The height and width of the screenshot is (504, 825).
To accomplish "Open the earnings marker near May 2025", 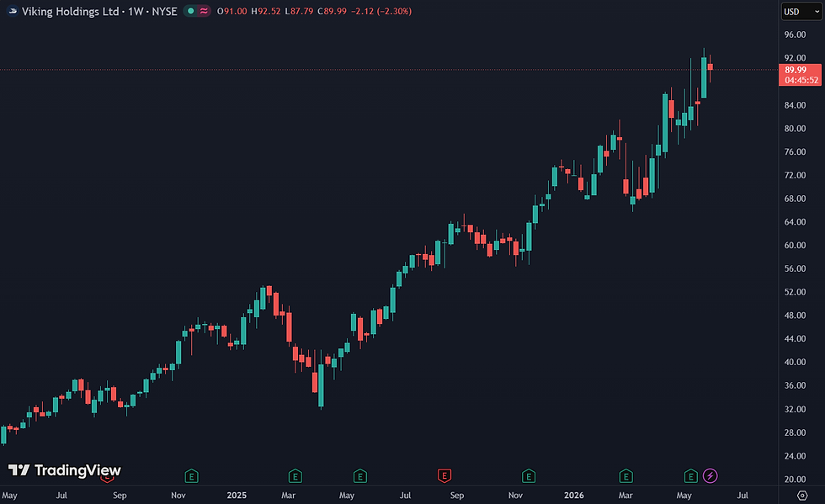I will tap(360, 476).
